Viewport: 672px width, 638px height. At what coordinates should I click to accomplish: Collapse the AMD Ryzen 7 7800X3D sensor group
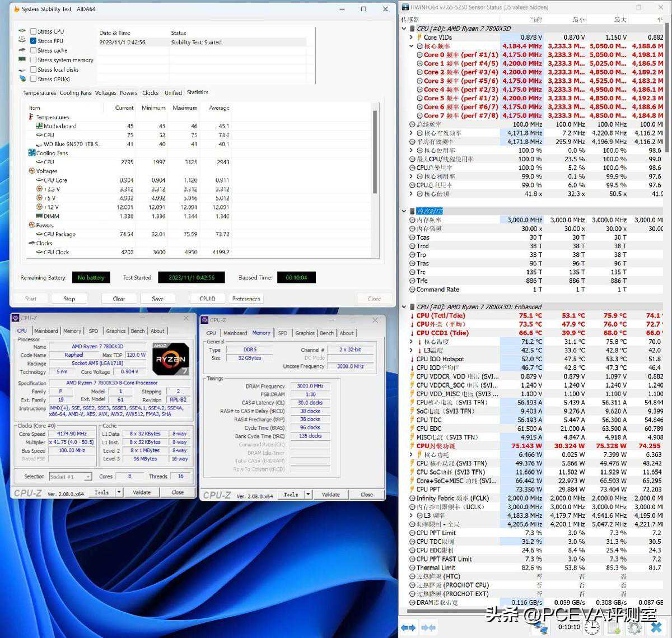[x=404, y=29]
